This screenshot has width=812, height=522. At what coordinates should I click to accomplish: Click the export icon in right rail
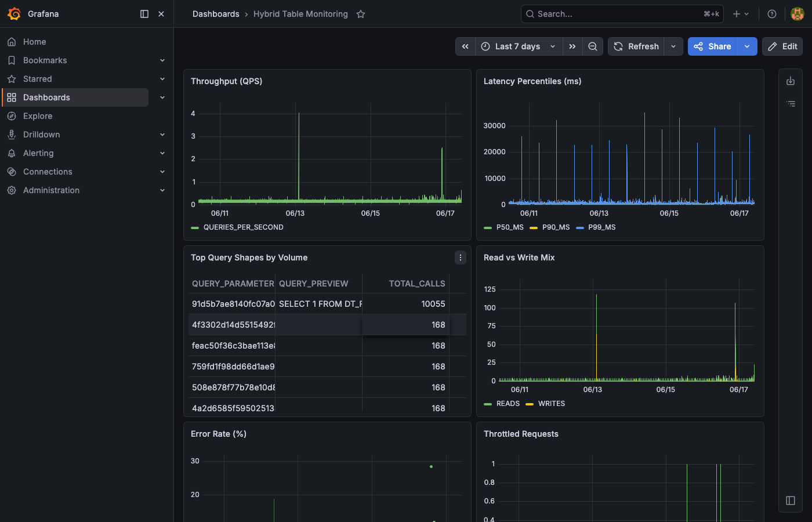pyautogui.click(x=791, y=81)
